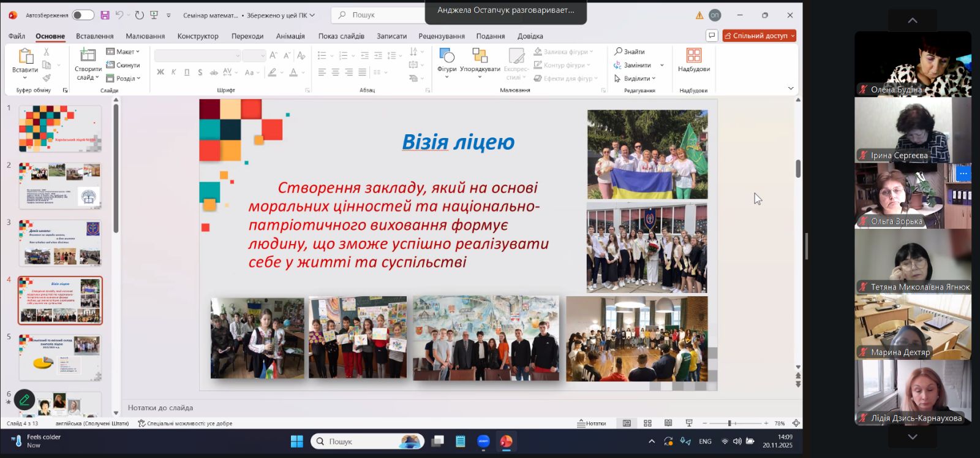Viewport: 980px width, 458px height.
Task: Start slideshow from status bar icon
Action: pyautogui.click(x=689, y=423)
